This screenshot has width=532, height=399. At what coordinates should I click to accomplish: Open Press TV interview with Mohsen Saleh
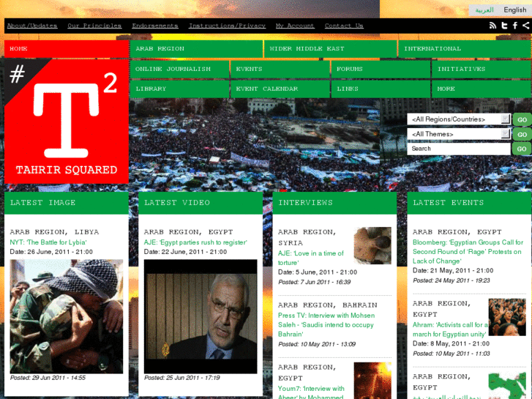(326, 324)
